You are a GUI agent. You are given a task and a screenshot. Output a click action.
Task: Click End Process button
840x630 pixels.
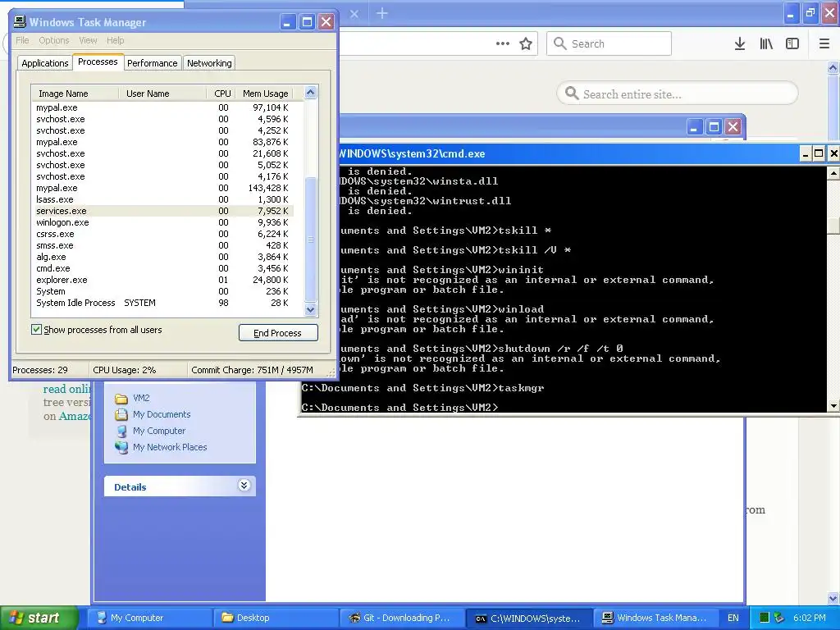(x=278, y=333)
